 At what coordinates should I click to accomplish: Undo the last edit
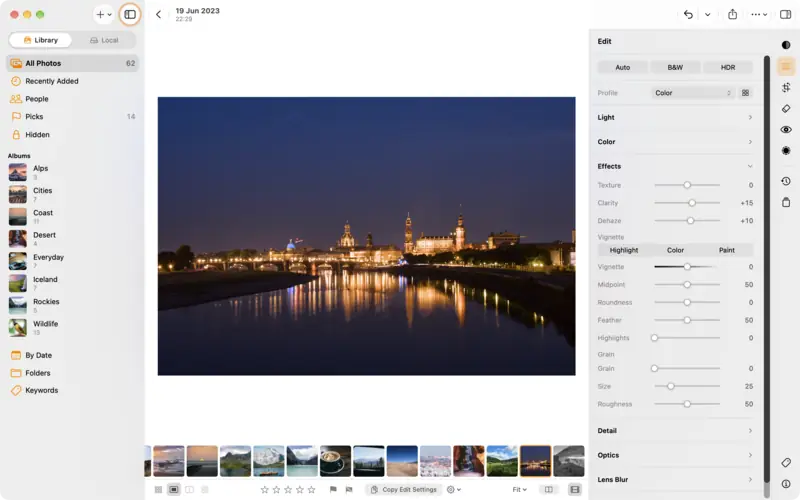point(688,14)
